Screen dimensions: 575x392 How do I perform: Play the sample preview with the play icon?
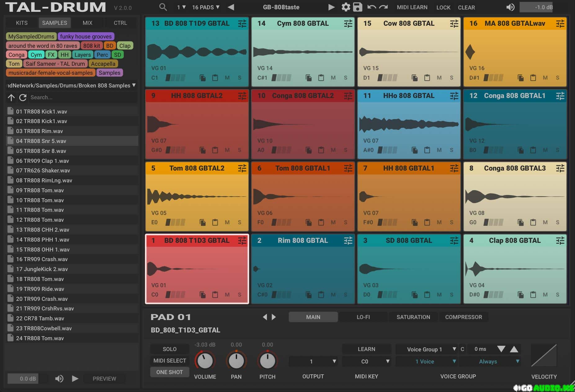(75, 379)
